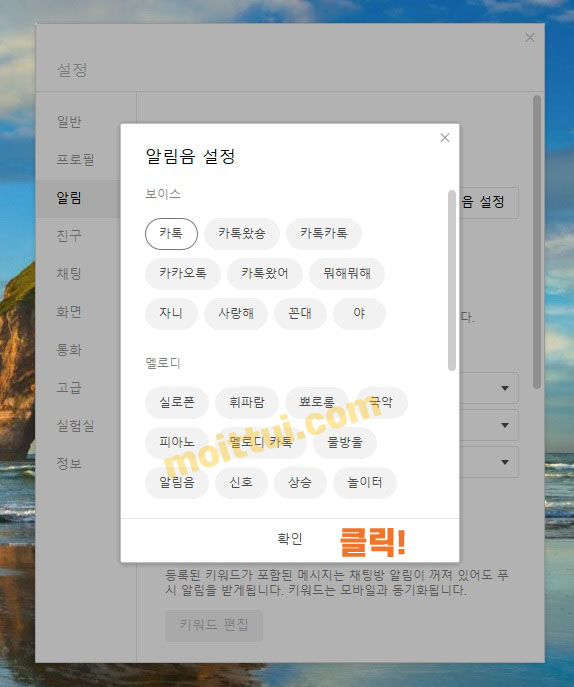574x687 pixels.
Task: Go to the 화면 settings tab
Action: 69,312
